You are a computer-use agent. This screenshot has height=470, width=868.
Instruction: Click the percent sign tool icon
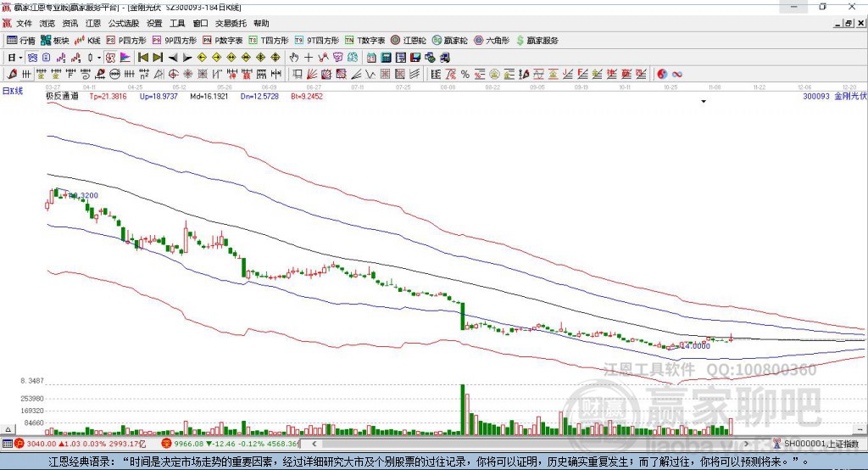coord(465,75)
